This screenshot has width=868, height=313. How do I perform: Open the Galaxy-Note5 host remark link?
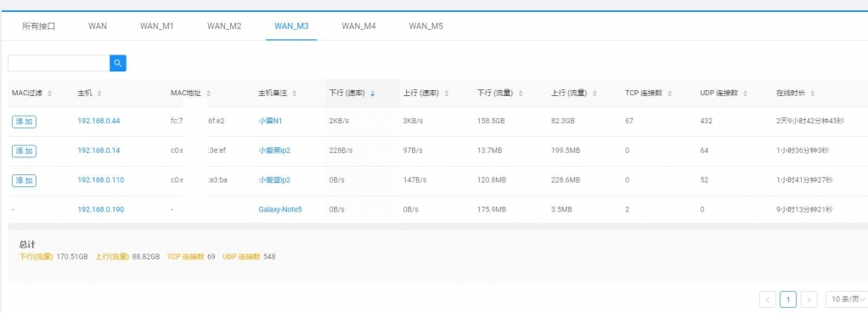(280, 209)
